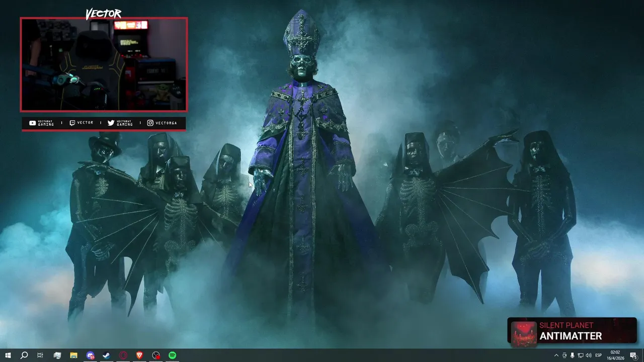Viewport: 644px width, 362px height.
Task: Open network status tray icon
Action: [x=580, y=355]
